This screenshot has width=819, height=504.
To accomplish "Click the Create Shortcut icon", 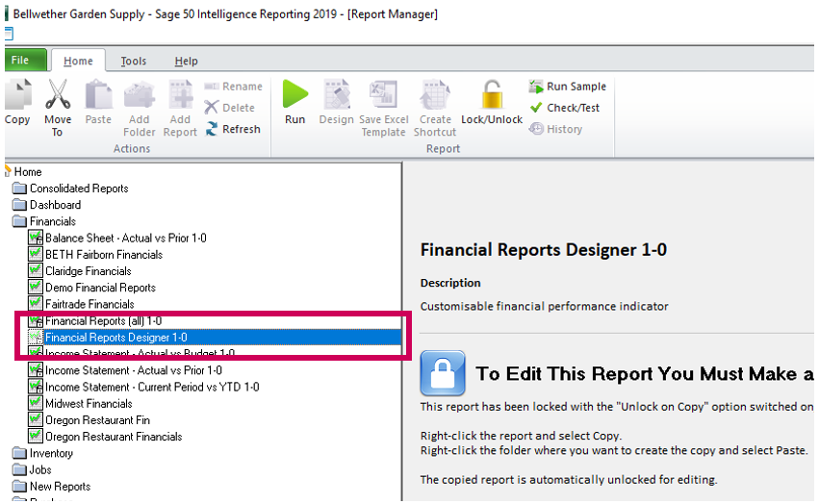I will 435,94.
